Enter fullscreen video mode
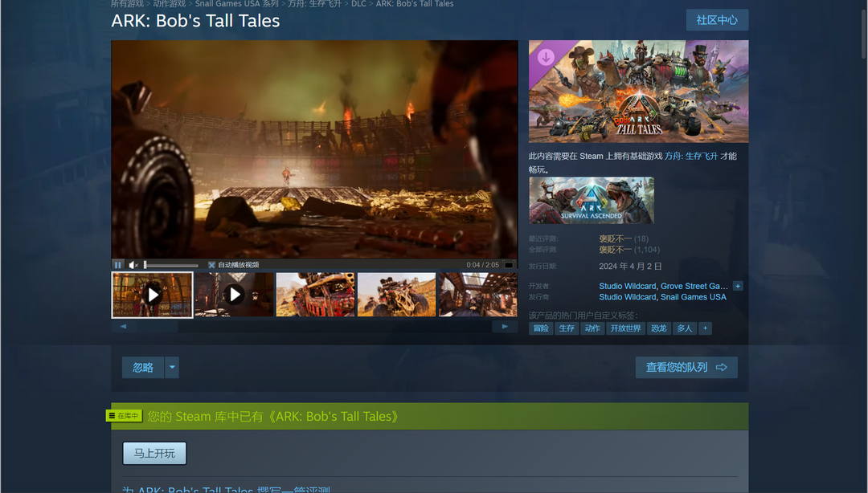868x493 pixels. click(x=509, y=265)
